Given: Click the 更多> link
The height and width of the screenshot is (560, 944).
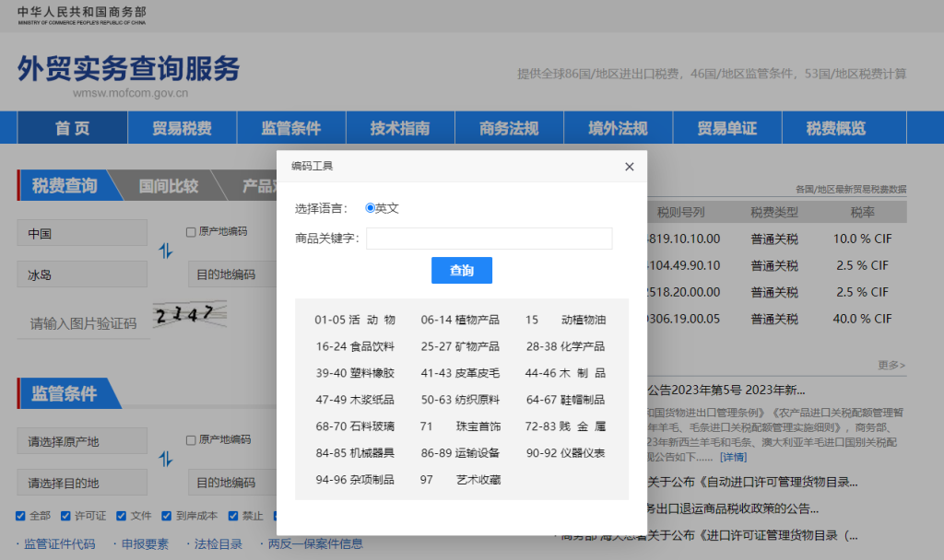Looking at the screenshot, I should point(891,365).
